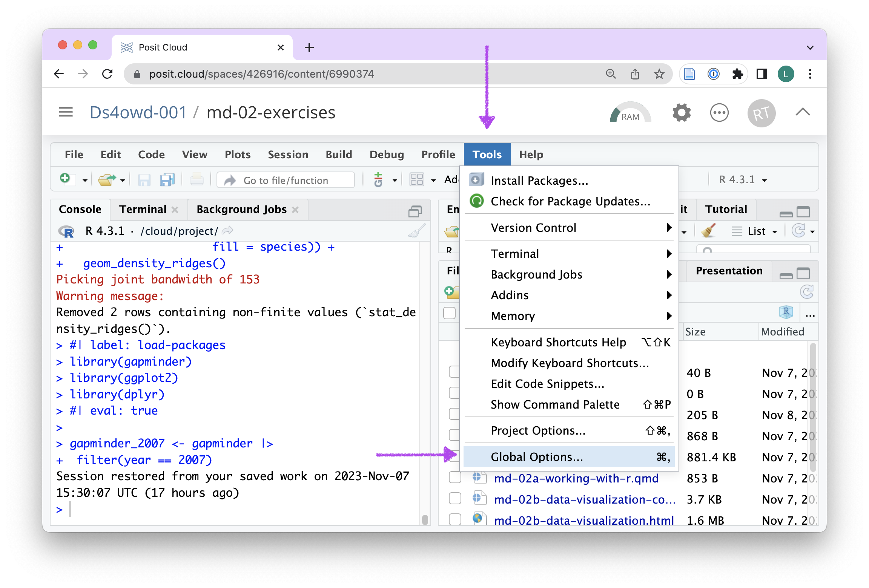The image size is (869, 588).
Task: Open the md-02b-data-visualization.html file link
Action: (583, 520)
